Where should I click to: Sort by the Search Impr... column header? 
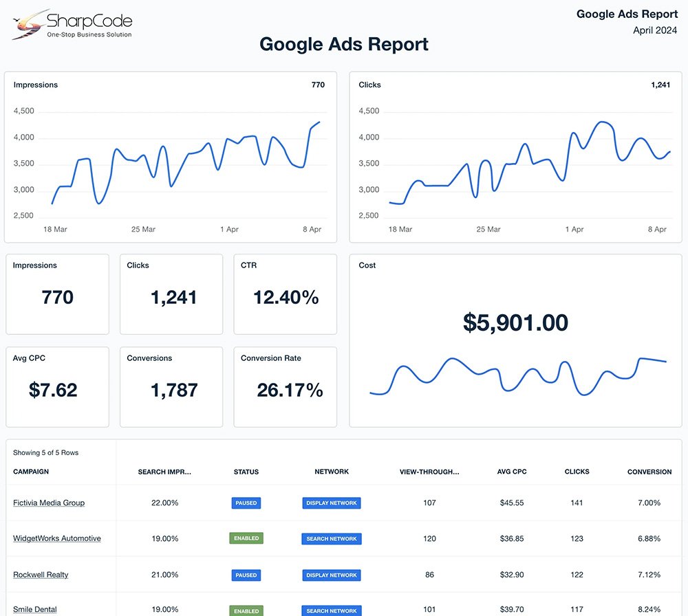tap(164, 472)
